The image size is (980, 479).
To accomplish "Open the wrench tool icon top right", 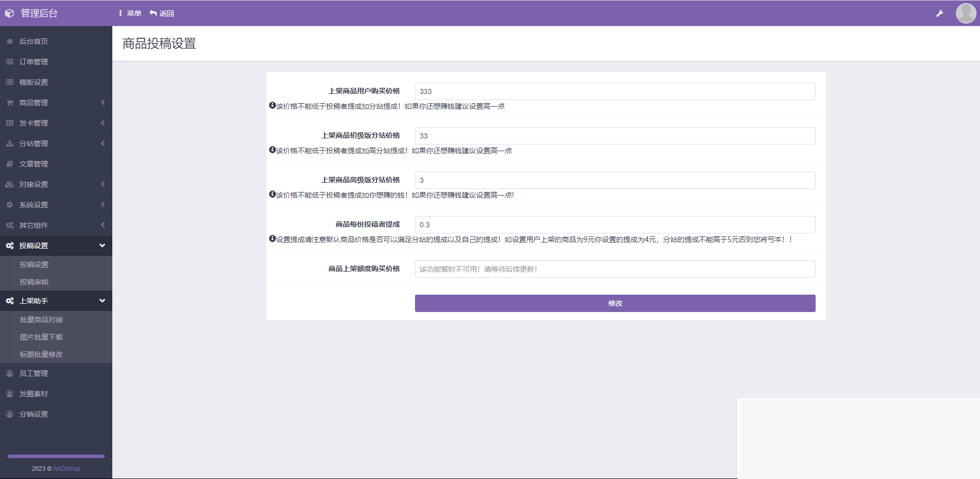I will [x=940, y=13].
